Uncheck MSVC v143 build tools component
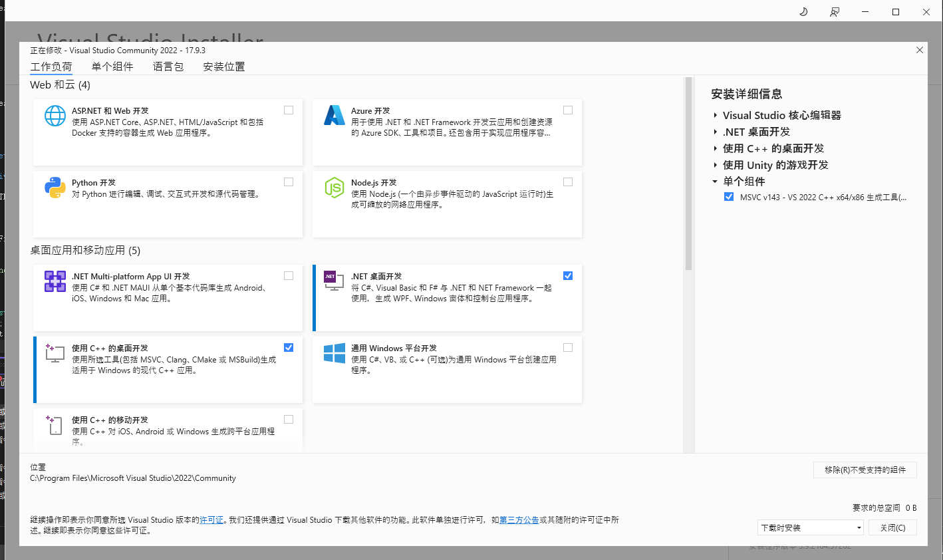The width and height of the screenshot is (943, 560). (729, 197)
